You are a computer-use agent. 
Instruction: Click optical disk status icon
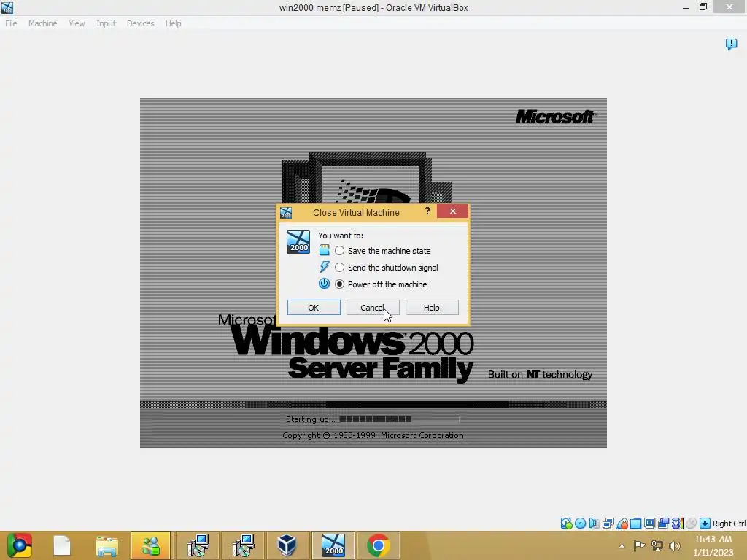pyautogui.click(x=580, y=524)
